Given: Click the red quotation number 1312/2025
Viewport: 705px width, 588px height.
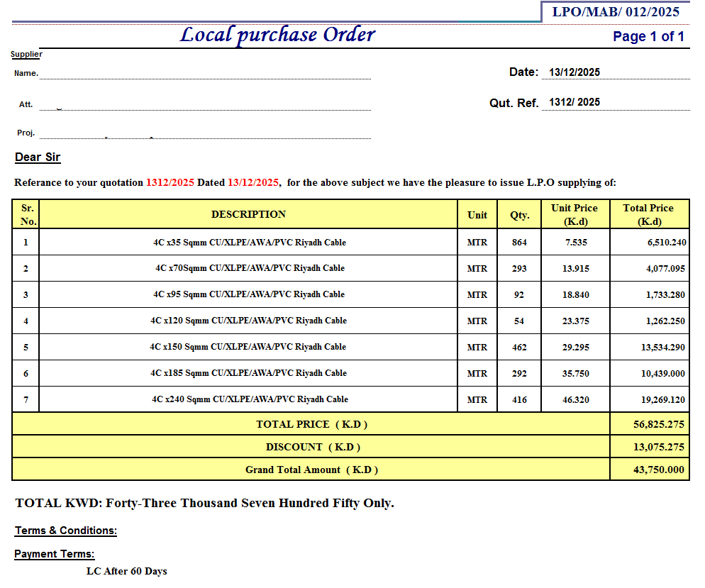Looking at the screenshot, I should (170, 182).
